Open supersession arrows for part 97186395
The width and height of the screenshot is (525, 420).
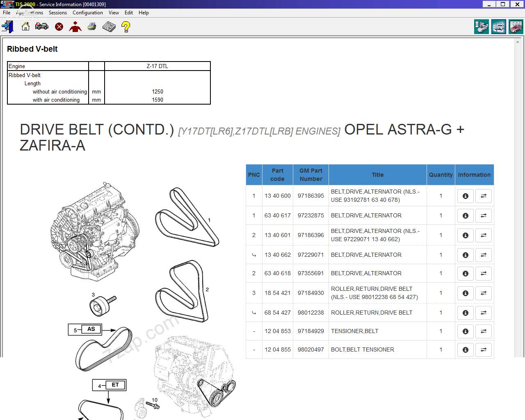tap(484, 196)
